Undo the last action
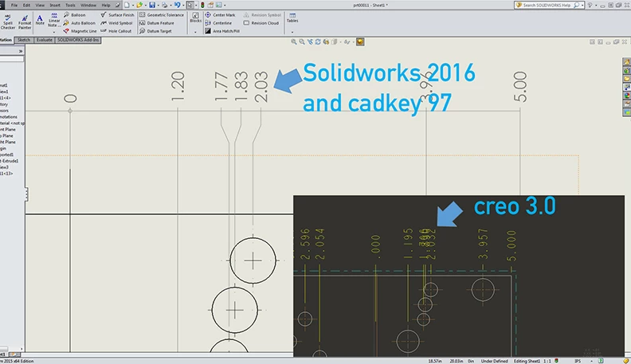 177,5
